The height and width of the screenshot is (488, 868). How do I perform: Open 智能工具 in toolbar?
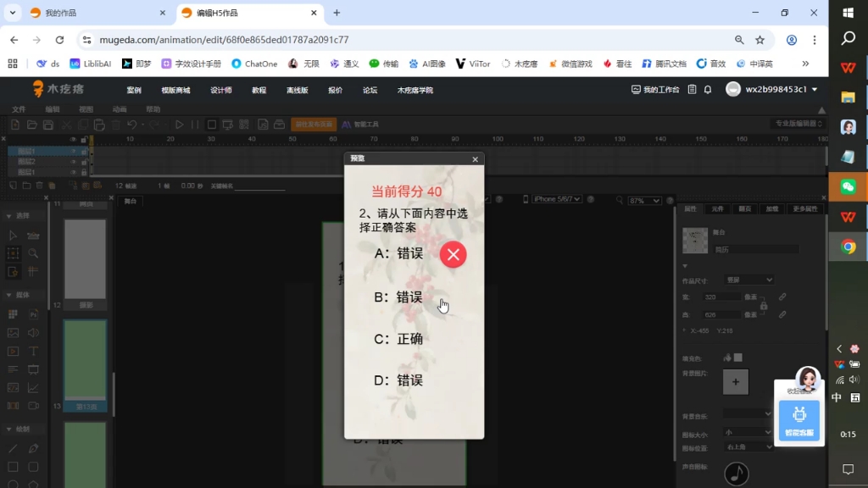pyautogui.click(x=360, y=125)
